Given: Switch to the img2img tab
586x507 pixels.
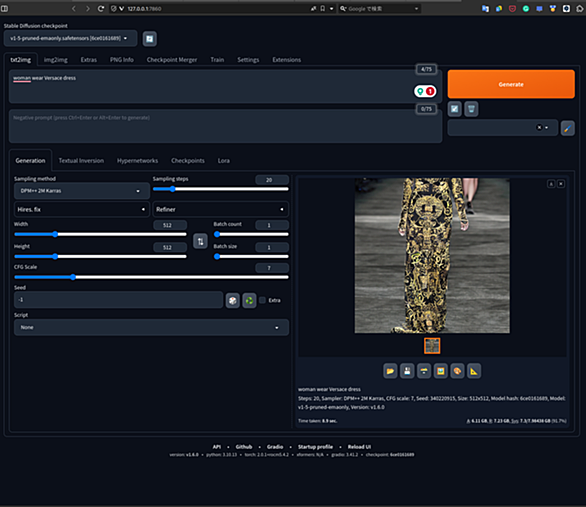Looking at the screenshot, I should coord(56,60).
